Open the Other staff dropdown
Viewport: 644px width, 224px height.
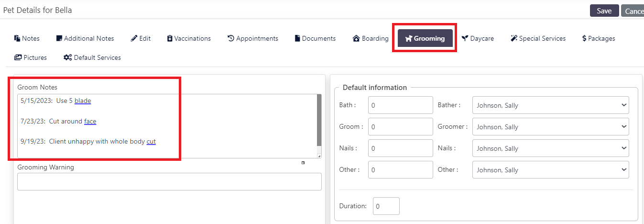[550, 170]
